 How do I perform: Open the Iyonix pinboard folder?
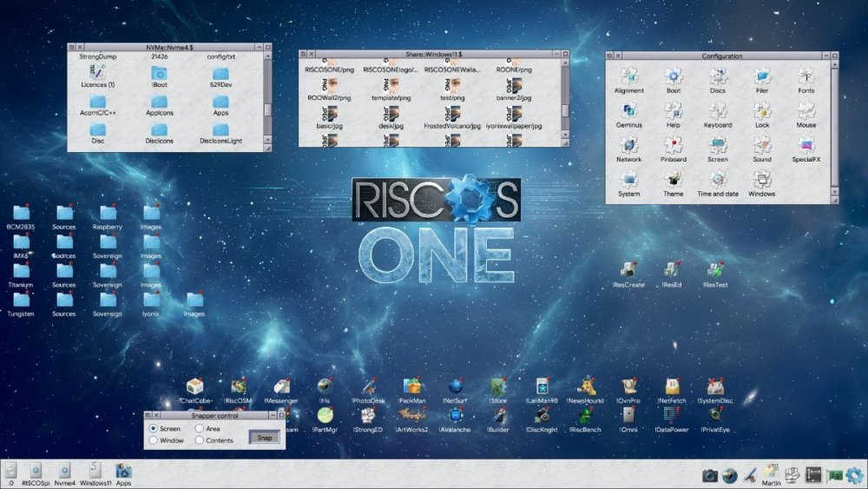coord(150,303)
